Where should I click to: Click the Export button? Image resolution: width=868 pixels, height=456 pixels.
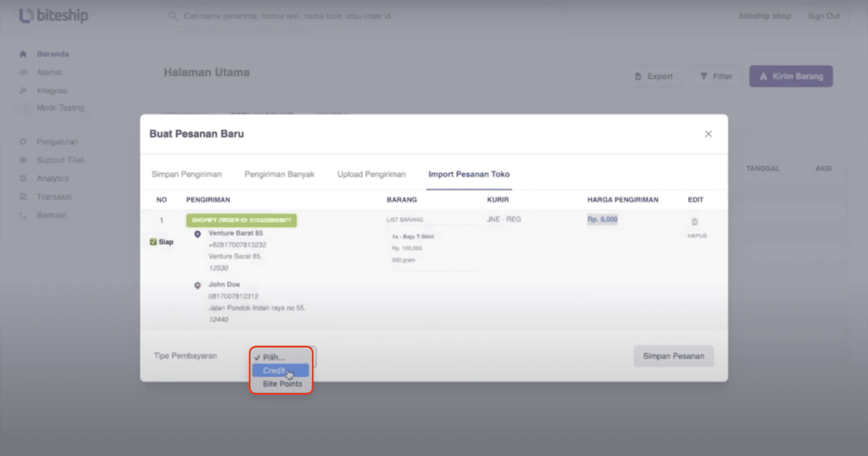(654, 77)
